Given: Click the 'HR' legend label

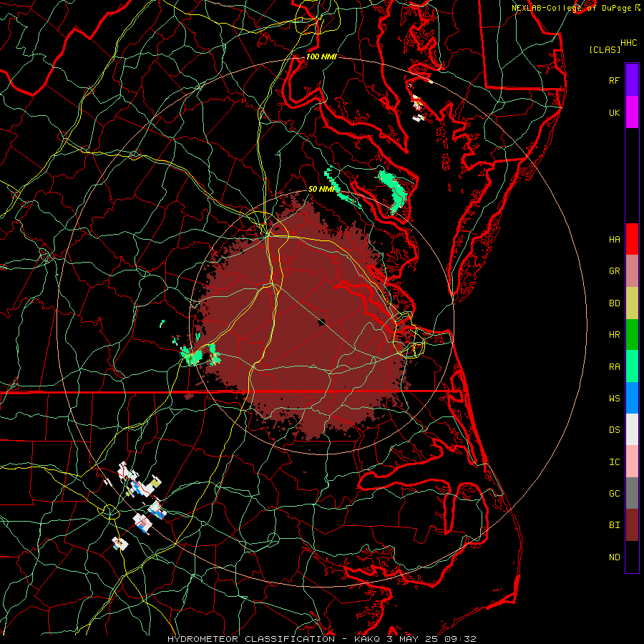Looking at the screenshot, I should coord(614,335).
